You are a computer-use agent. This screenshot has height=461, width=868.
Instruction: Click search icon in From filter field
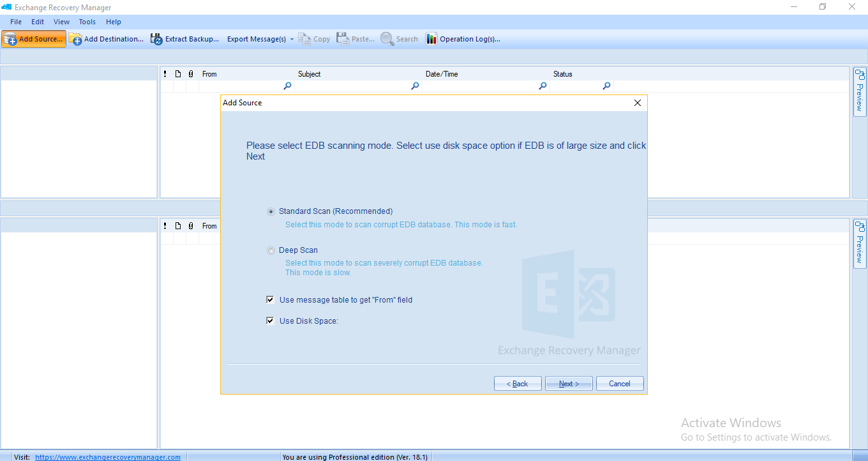pos(287,86)
